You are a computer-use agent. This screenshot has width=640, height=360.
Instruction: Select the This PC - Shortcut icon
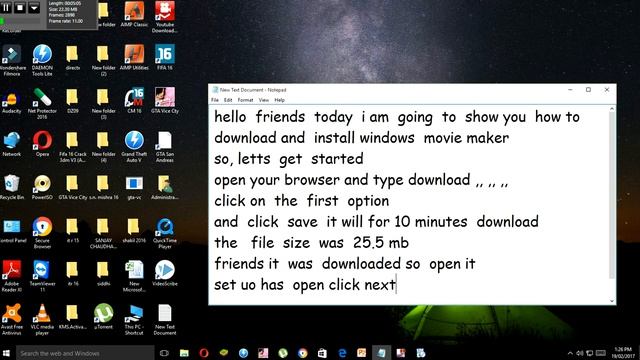tap(134, 320)
